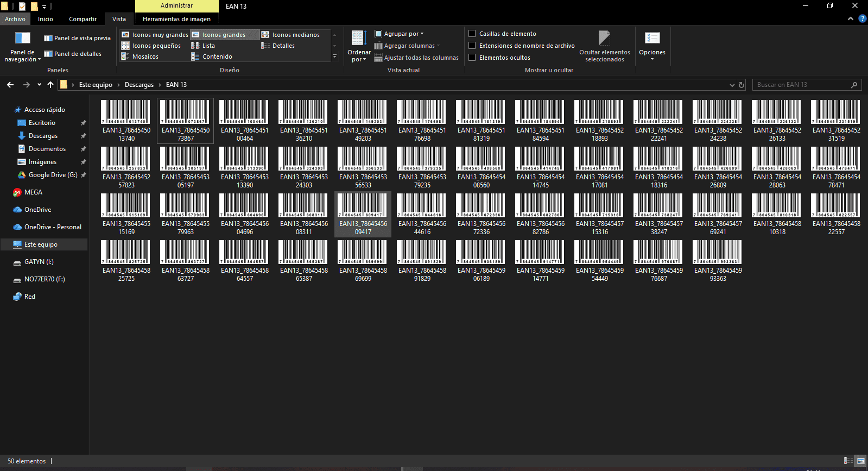
Task: Select the Detalles layout option
Action: coord(283,46)
